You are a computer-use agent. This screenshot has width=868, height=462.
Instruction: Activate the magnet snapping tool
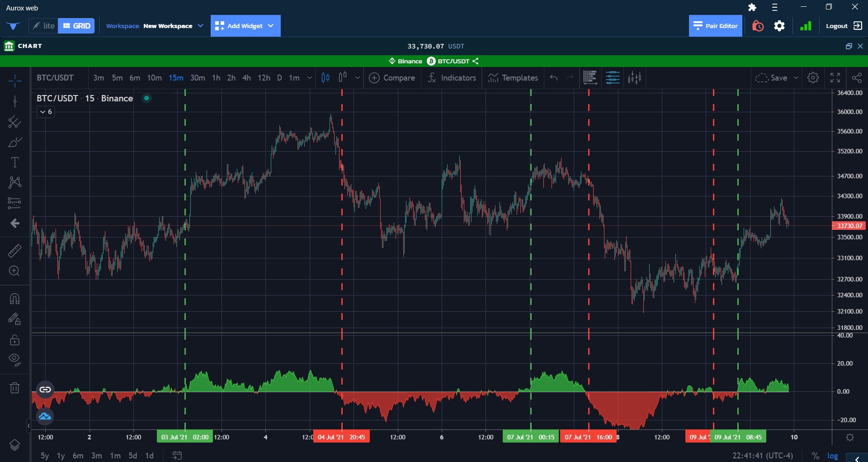14,299
